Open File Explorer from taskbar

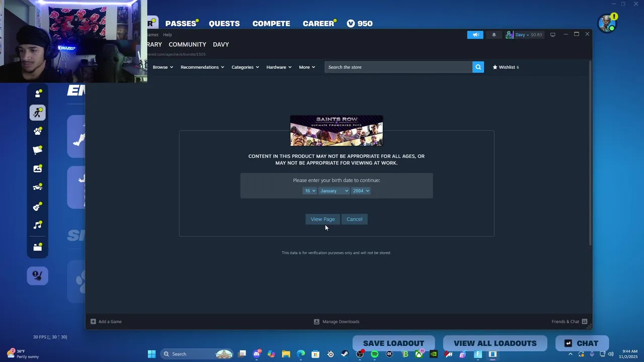pos(286,354)
